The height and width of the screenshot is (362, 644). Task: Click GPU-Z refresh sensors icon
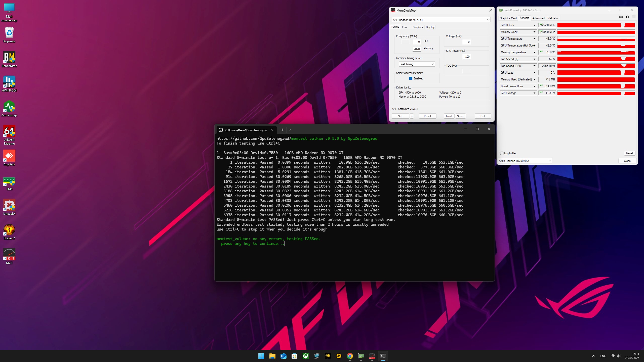pos(627,17)
